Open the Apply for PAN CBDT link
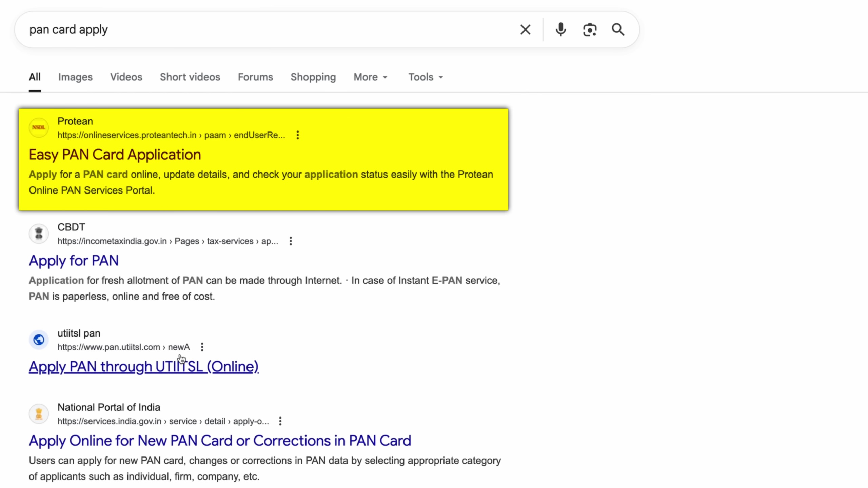 tap(74, 261)
